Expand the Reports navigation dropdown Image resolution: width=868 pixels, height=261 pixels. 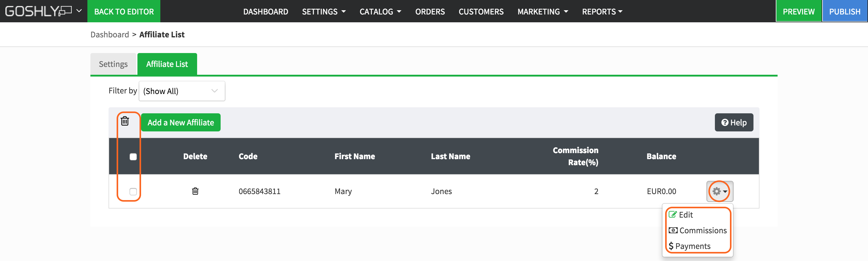coord(602,12)
